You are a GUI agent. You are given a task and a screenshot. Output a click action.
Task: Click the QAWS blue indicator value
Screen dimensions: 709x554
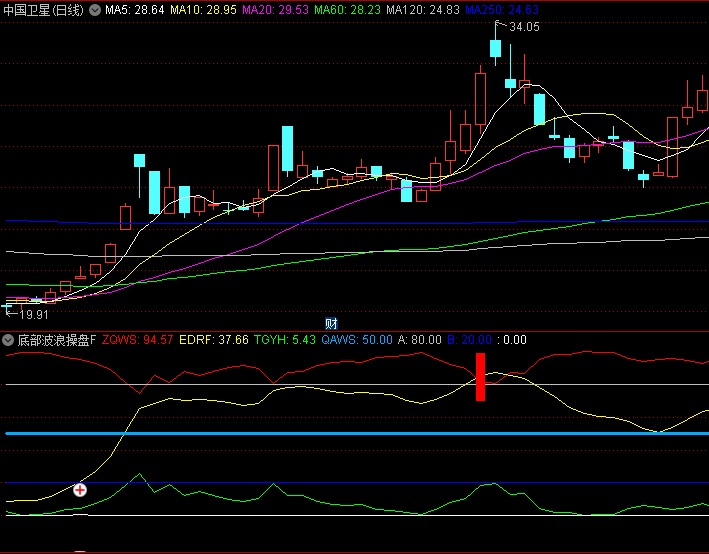[357, 340]
